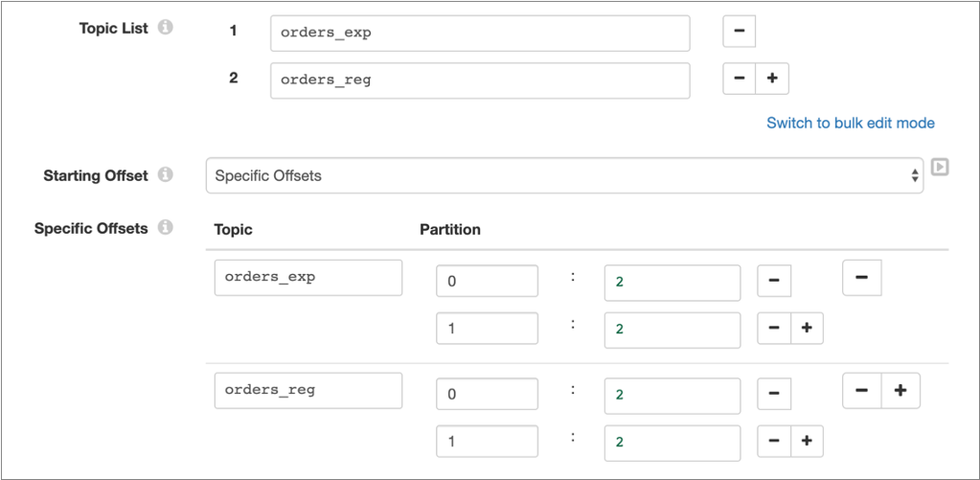Click the orders_reg topic field in Specific Offsets
This screenshot has width=980, height=480.
pyautogui.click(x=308, y=390)
